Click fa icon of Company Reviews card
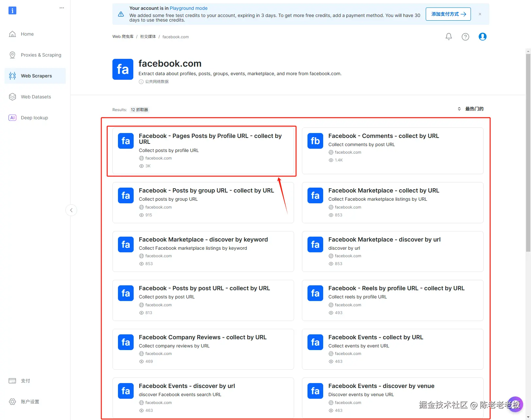Viewport: 531px width, 420px height. (x=126, y=342)
